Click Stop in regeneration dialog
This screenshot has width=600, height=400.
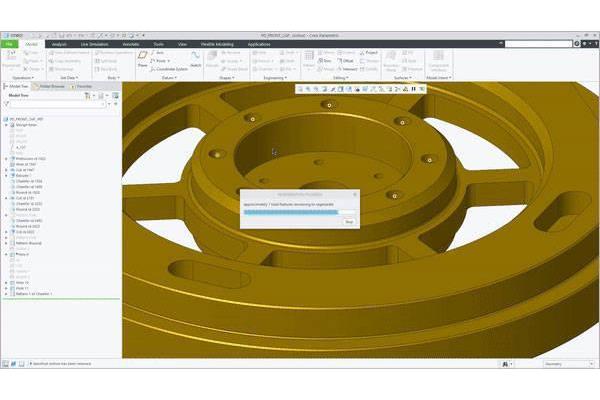coord(349,222)
